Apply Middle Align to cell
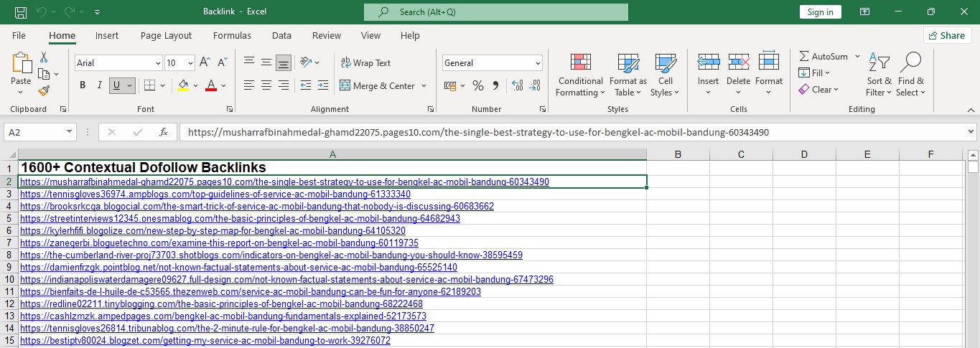980x348 pixels. 266,63
